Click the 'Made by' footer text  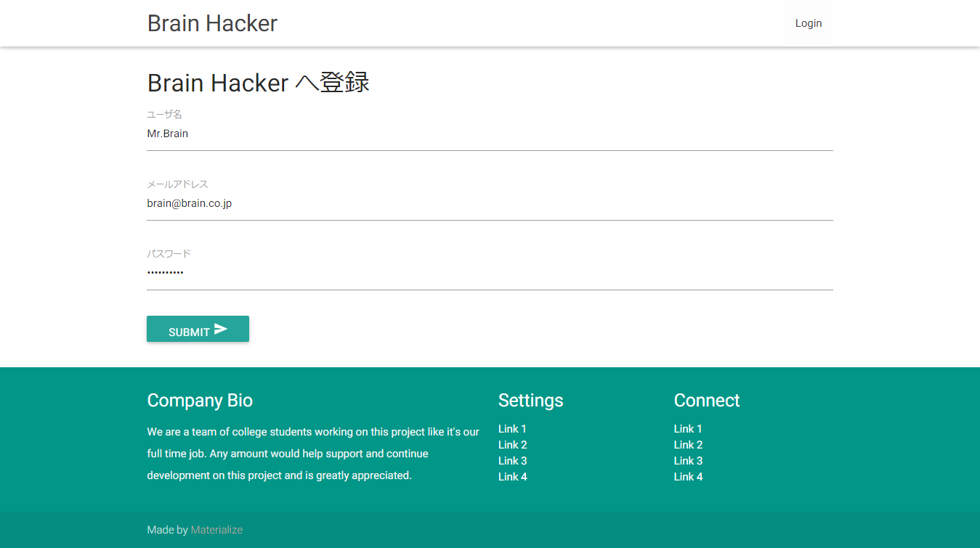pos(167,530)
